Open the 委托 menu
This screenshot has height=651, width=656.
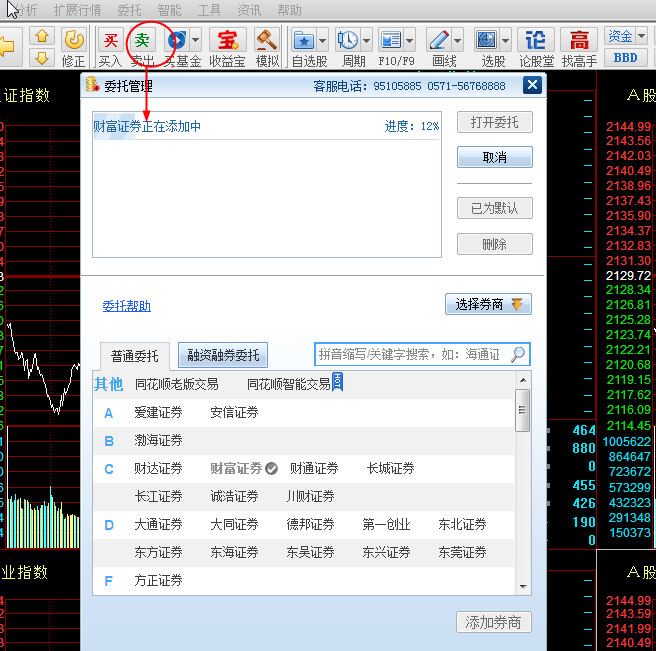(129, 10)
